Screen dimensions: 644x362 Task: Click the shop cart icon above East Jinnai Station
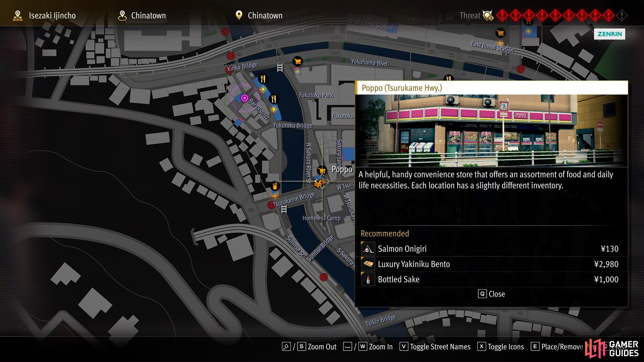[x=500, y=33]
